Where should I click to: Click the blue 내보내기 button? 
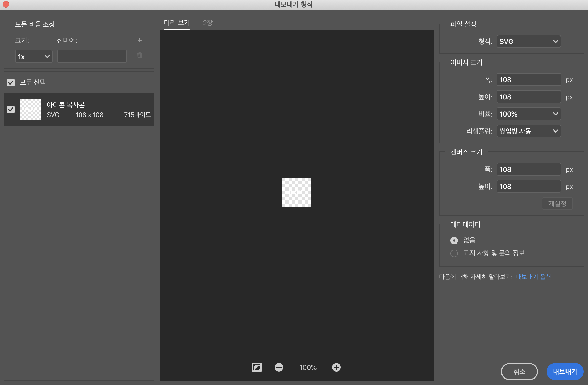pos(565,372)
